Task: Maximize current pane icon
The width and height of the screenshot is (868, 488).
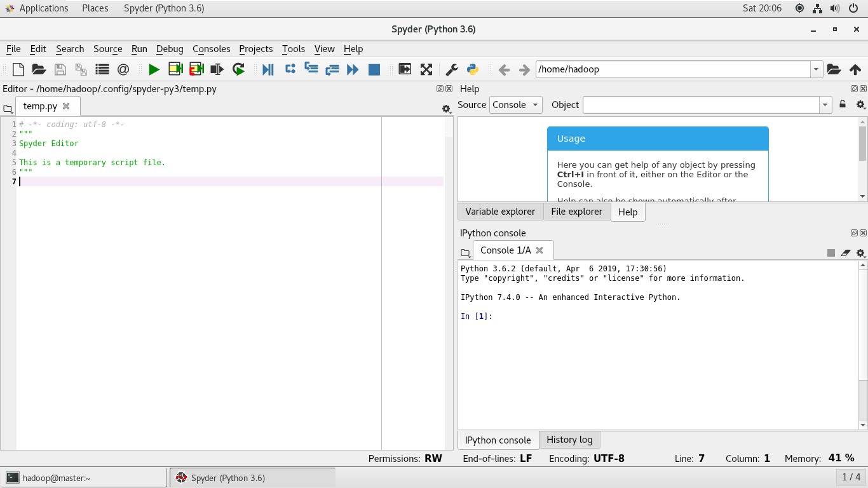Action: tap(405, 69)
